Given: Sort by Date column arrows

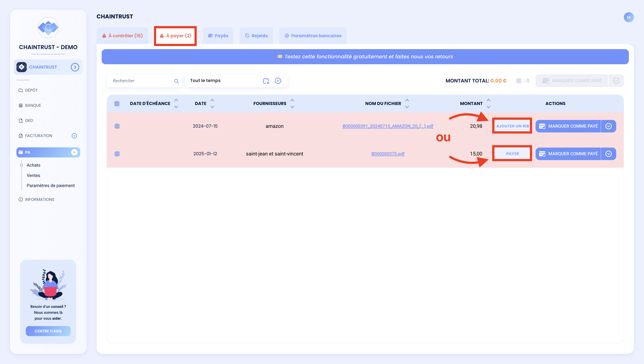Looking at the screenshot, I should pyautogui.click(x=212, y=103).
